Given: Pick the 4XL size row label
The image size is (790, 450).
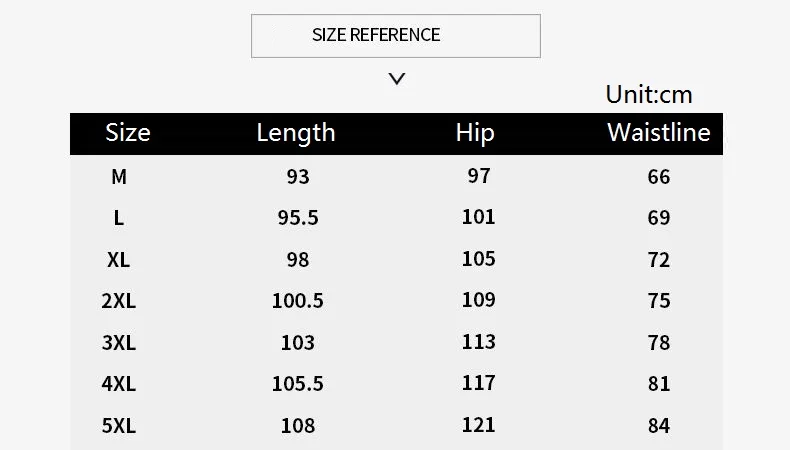Looking at the screenshot, I should tap(118, 384).
